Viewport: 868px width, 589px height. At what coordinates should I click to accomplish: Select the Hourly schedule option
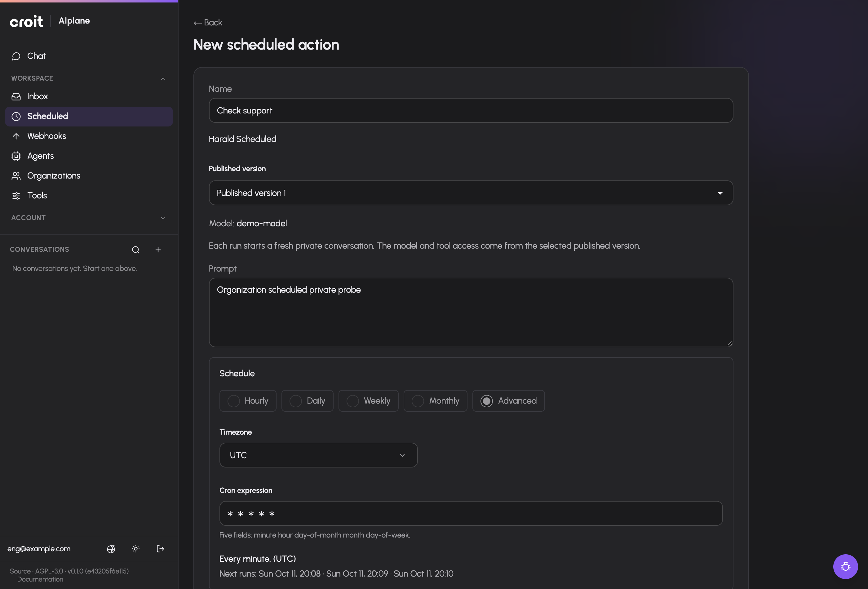click(248, 401)
